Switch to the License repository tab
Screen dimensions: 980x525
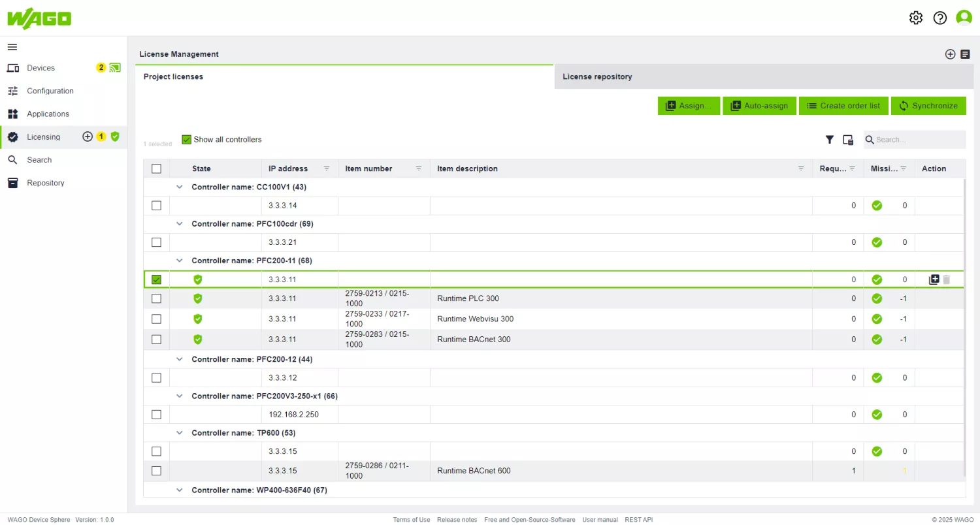(x=764, y=77)
